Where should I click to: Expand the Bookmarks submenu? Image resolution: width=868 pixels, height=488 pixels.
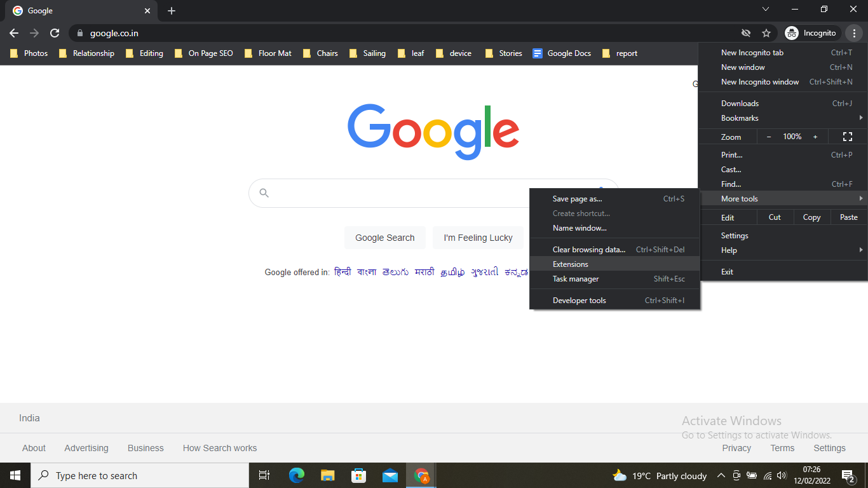coord(783,118)
